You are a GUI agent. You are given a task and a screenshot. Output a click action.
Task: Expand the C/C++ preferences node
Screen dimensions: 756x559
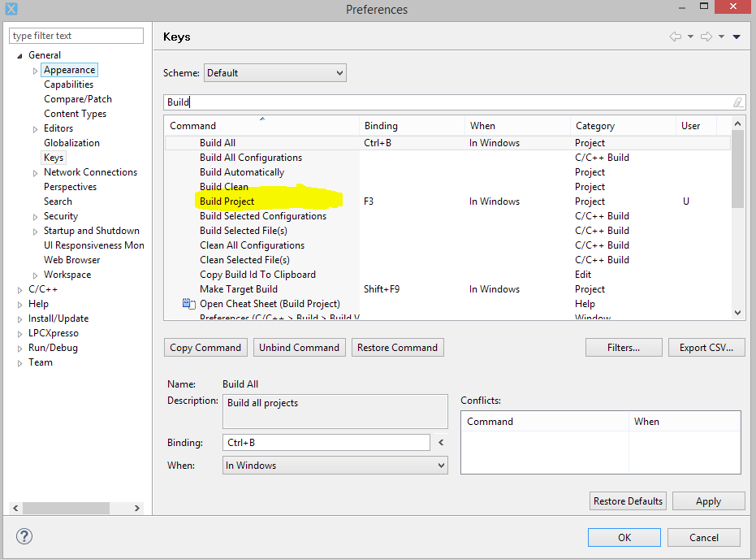(19, 290)
